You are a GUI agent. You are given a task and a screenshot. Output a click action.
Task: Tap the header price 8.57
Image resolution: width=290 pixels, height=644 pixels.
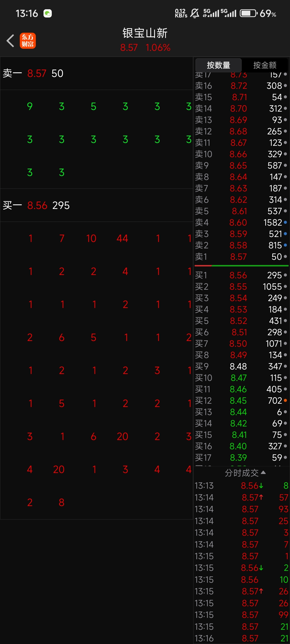click(129, 47)
